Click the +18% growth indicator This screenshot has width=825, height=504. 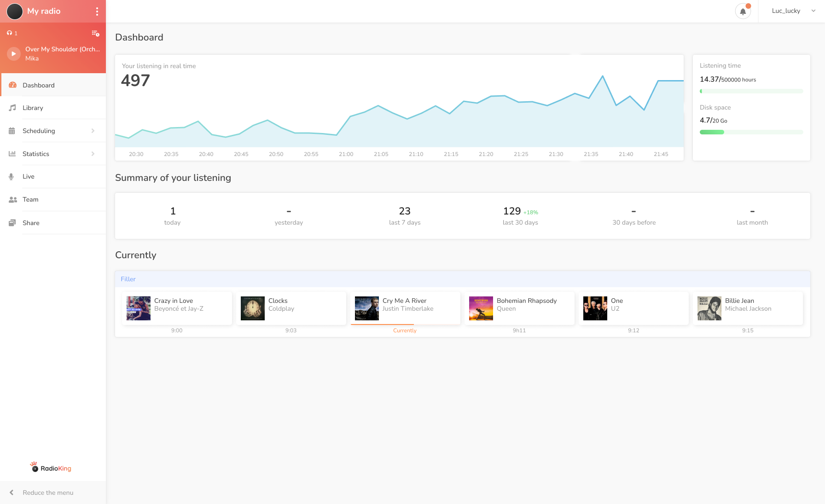tap(531, 213)
